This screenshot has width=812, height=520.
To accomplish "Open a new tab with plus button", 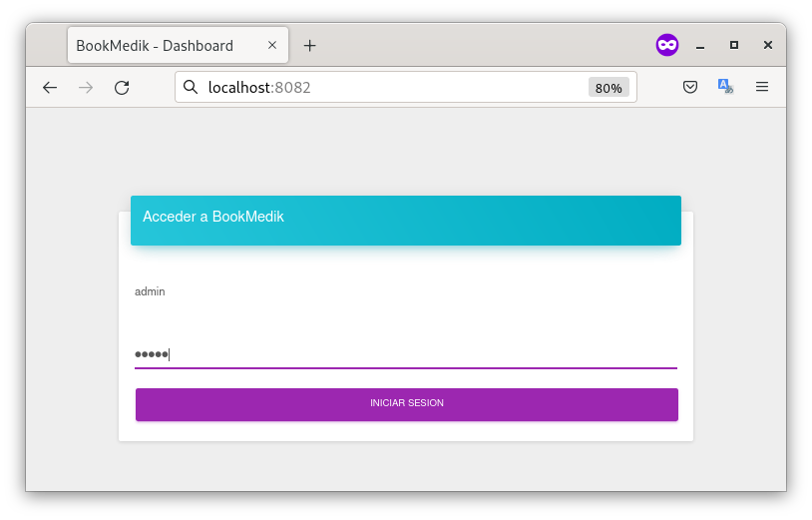I will [309, 46].
